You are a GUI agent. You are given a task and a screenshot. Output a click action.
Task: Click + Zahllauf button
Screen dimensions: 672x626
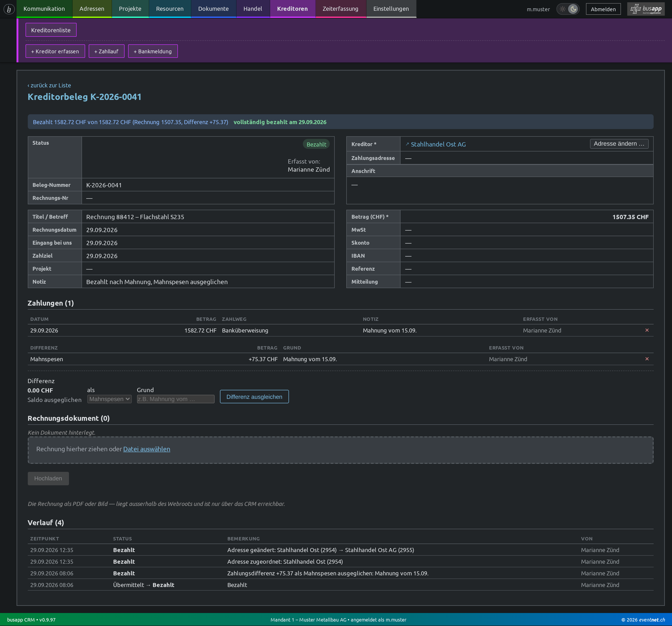tap(106, 51)
